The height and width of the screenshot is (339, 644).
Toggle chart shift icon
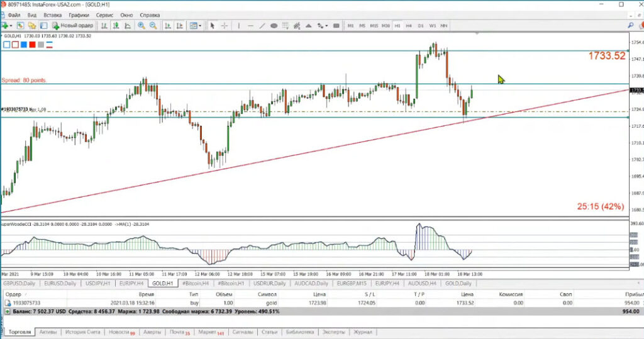tap(179, 26)
